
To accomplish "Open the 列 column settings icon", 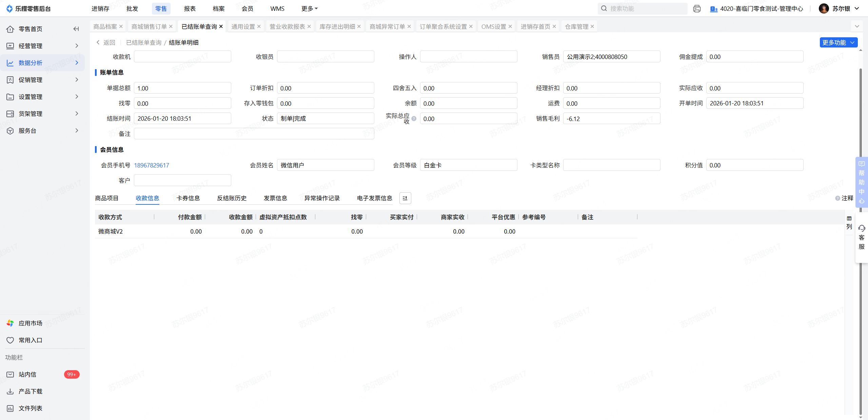I will pyautogui.click(x=849, y=222).
